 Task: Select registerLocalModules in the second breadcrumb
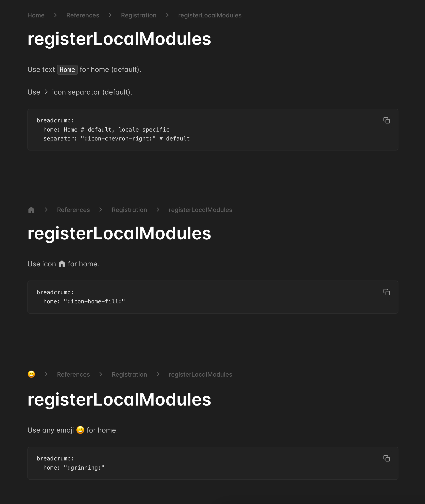click(200, 210)
